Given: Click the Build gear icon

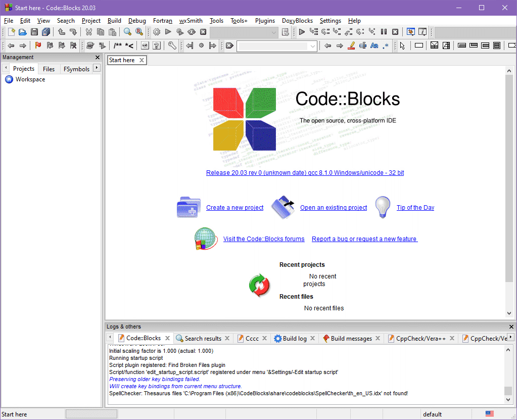Looking at the screenshot, I should (x=157, y=32).
